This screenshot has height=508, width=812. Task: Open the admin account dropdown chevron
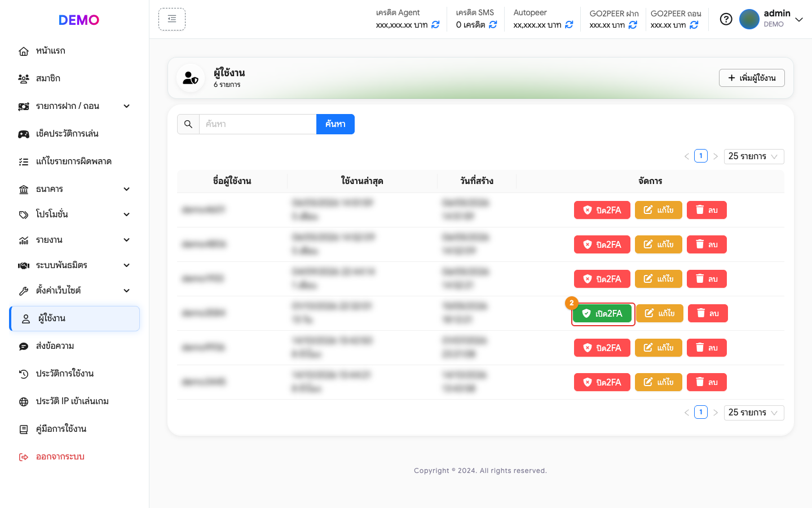click(x=799, y=19)
